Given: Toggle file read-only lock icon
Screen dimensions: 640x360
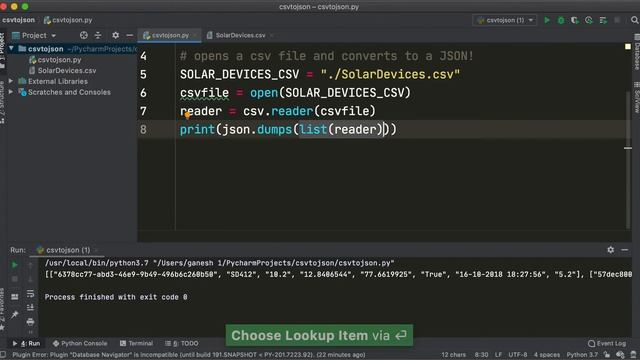Looking at the screenshot, I should coord(607,355).
